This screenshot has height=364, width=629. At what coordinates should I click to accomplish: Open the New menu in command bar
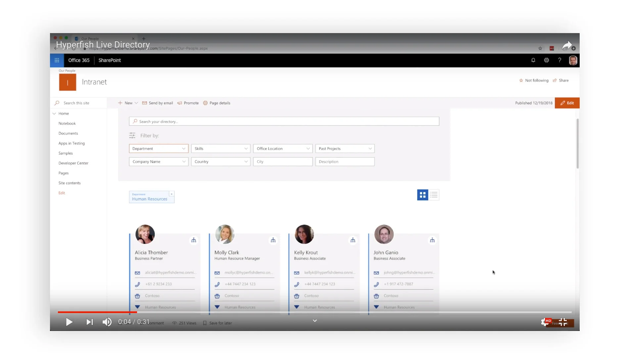(128, 103)
